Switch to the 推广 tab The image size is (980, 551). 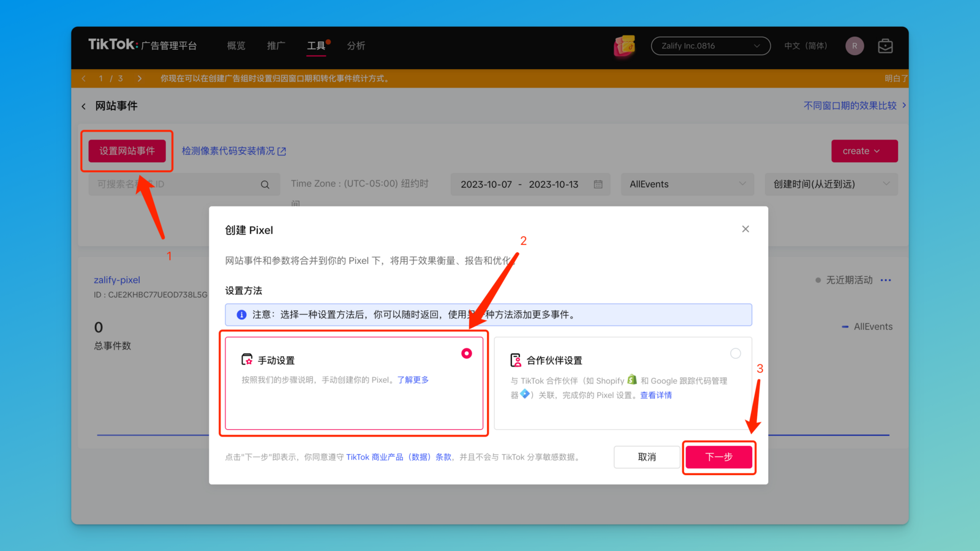pyautogui.click(x=276, y=46)
